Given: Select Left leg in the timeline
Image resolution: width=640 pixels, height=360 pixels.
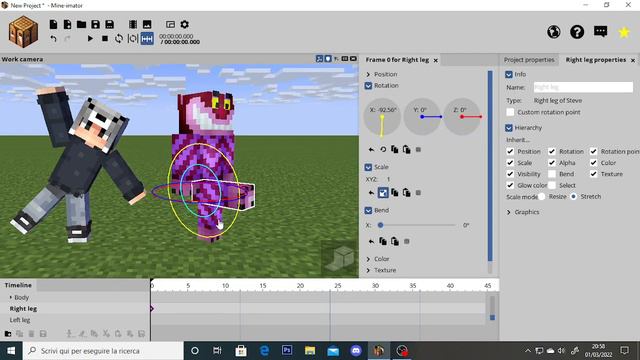Looking at the screenshot, I should pos(20,320).
